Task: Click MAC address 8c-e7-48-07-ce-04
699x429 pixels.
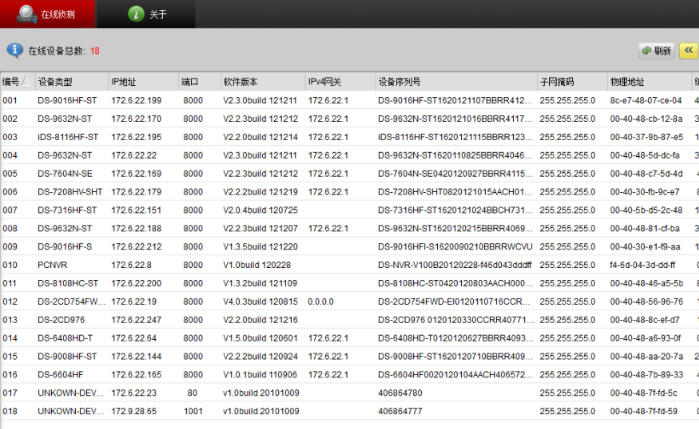Action: pos(646,100)
